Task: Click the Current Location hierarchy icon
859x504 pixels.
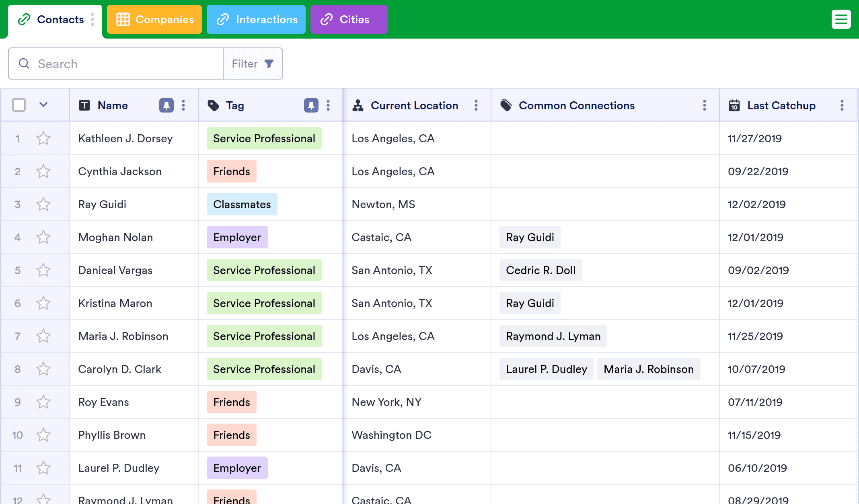Action: (358, 105)
